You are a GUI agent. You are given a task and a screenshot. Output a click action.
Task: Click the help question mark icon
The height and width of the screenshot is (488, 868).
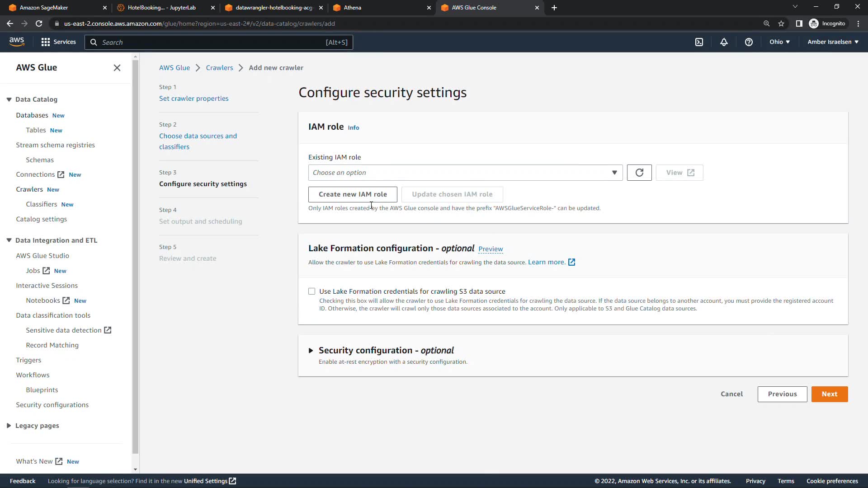[749, 42]
